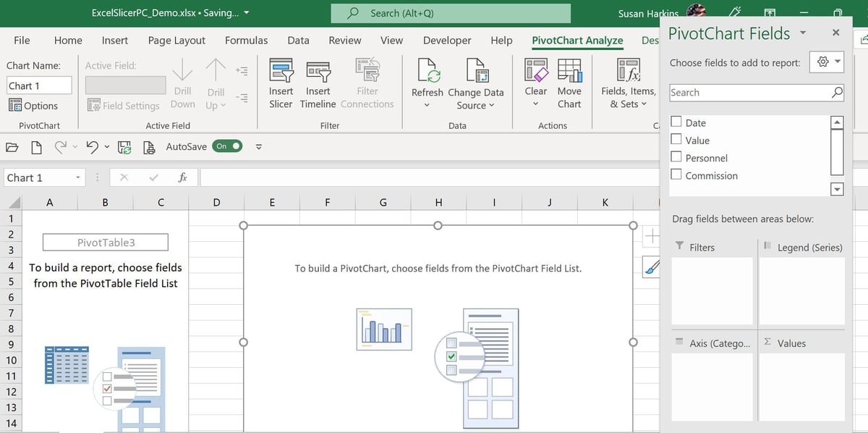Check the Commission field checkbox
Image resolution: width=868 pixels, height=433 pixels.
(676, 175)
